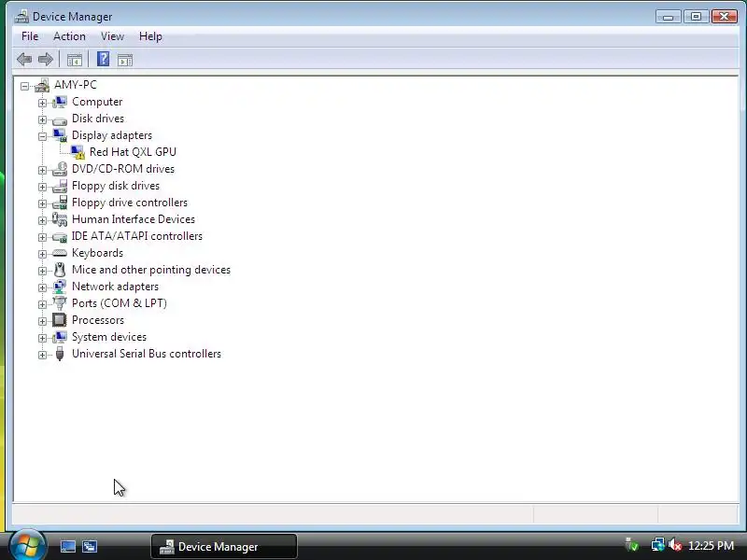
Task: Minimize the Device Manager window
Action: coord(668,17)
